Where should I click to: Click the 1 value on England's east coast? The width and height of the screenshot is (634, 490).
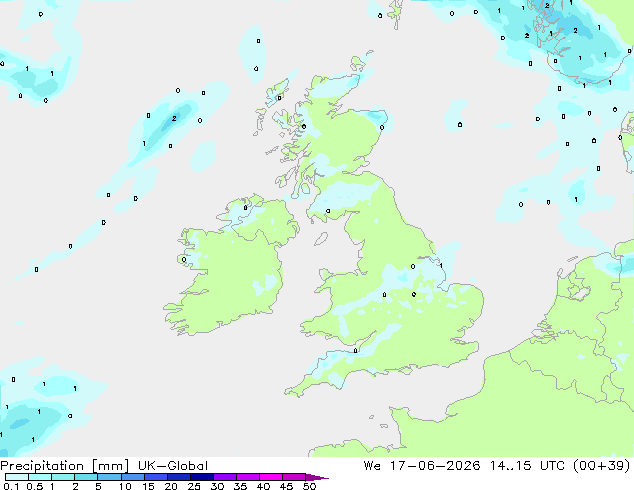point(441,266)
